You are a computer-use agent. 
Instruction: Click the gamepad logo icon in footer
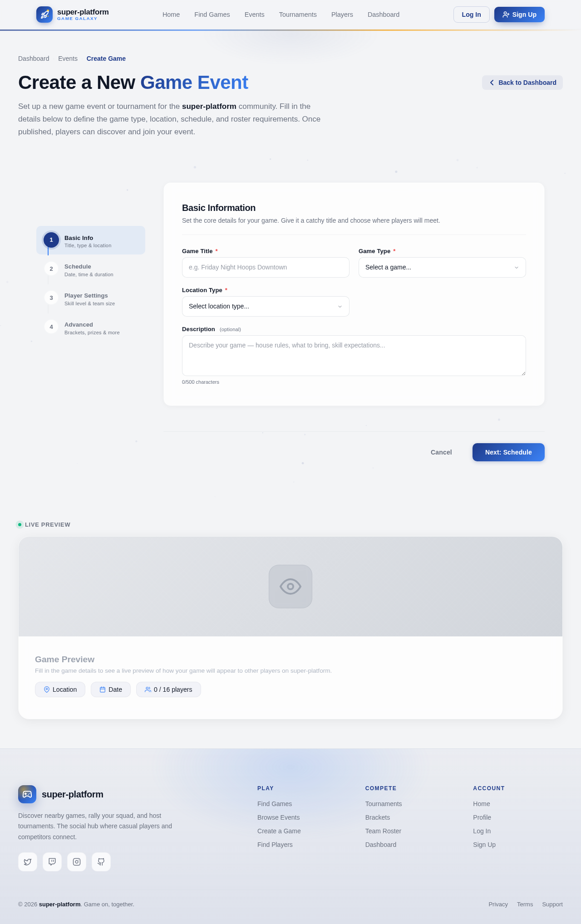(x=27, y=794)
